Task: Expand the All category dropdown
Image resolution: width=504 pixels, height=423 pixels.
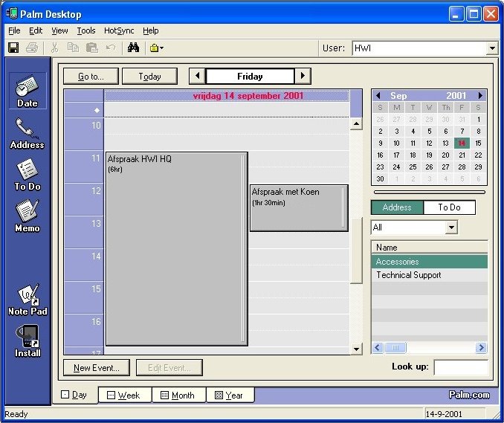Action: pyautogui.click(x=450, y=227)
